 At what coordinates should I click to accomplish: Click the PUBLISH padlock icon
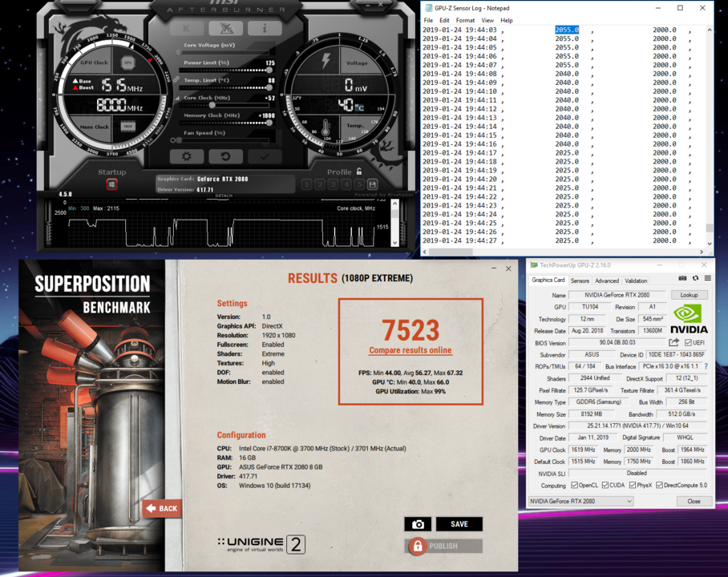[418, 547]
